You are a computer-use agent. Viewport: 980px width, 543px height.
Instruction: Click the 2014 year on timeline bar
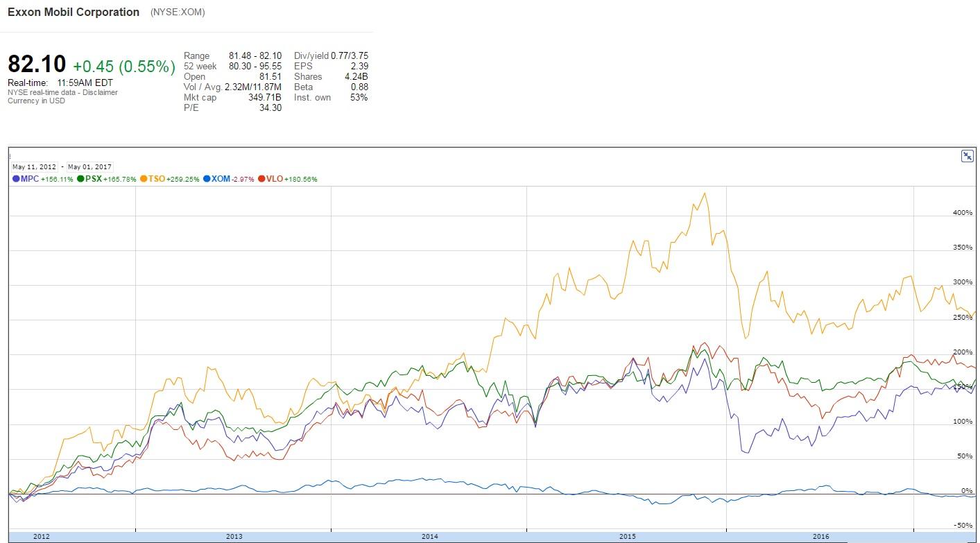(x=430, y=537)
